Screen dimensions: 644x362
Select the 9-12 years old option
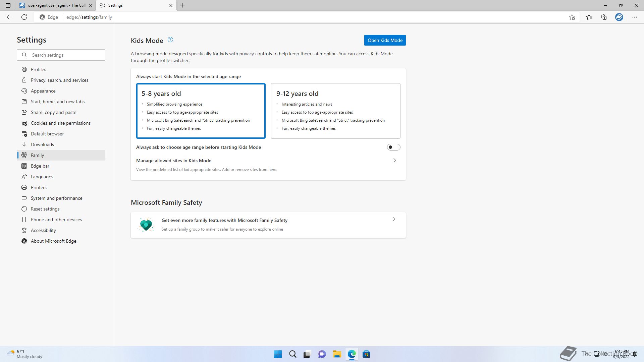[x=336, y=111]
